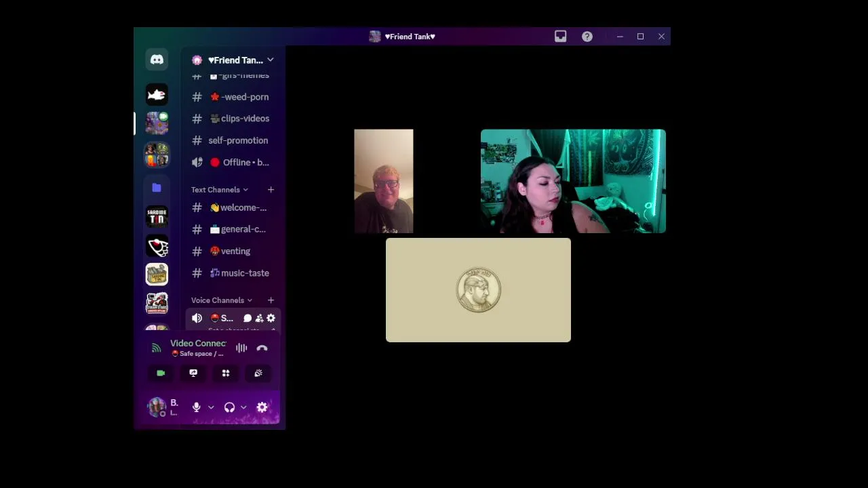The height and width of the screenshot is (488, 868).
Task: Open the welcome channel
Action: tap(233, 207)
